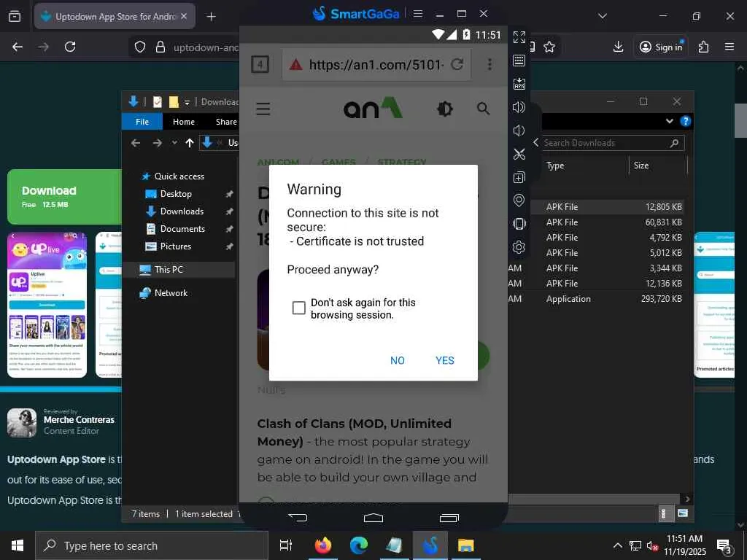
Task: Close the Uptodown App Store tab
Action: 184,16
